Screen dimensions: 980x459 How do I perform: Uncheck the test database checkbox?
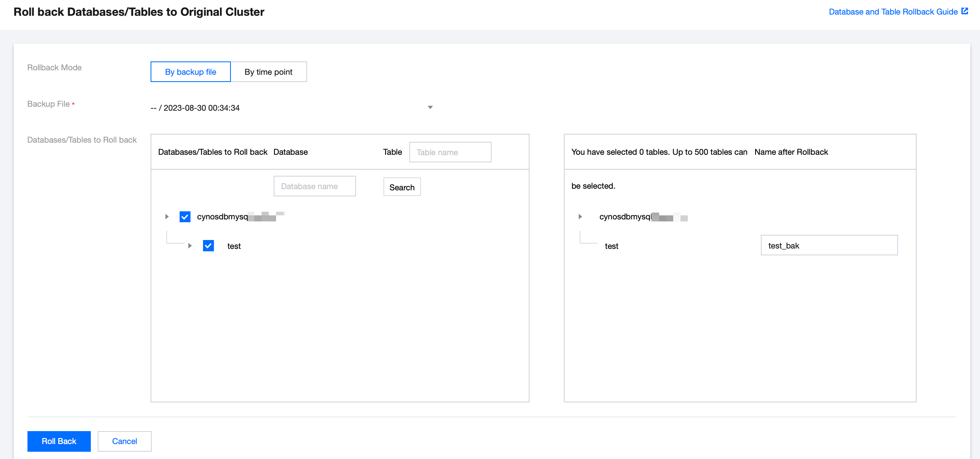click(208, 246)
